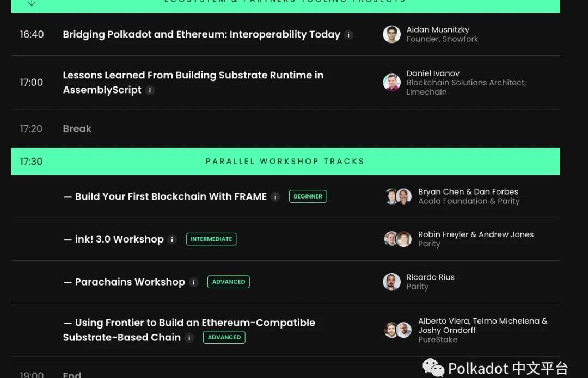Click the WeChat logo in the watermark
The width and height of the screenshot is (588, 378).
(x=433, y=368)
